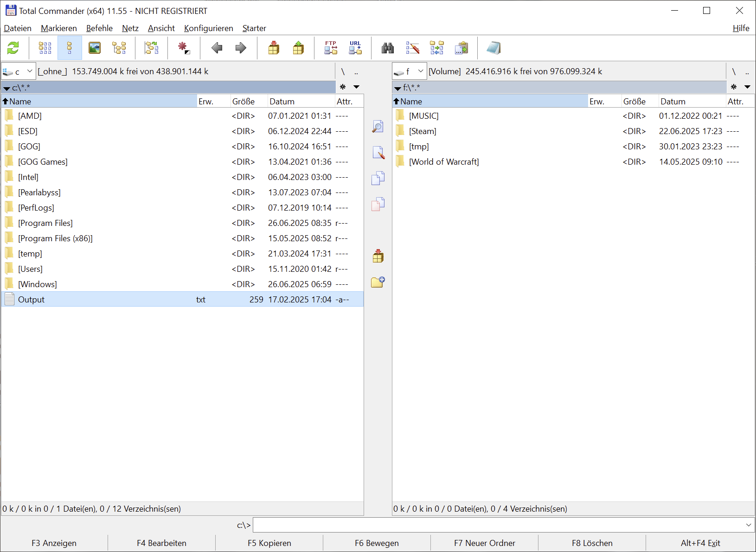Click the new folder icon between panels
This screenshot has height=552, width=756.
tap(378, 282)
